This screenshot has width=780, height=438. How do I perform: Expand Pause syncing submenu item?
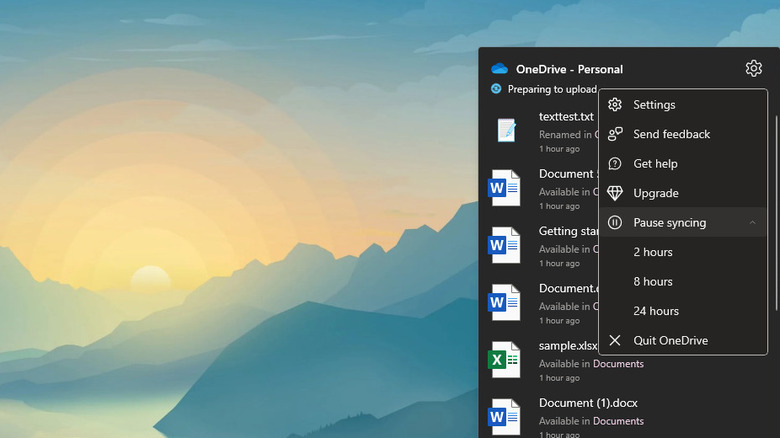click(669, 223)
